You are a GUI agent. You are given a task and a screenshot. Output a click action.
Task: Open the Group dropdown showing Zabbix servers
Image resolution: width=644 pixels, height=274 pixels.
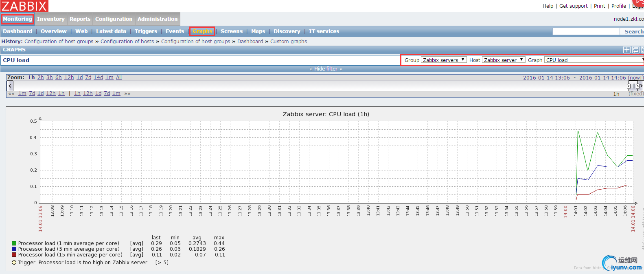pyautogui.click(x=444, y=60)
